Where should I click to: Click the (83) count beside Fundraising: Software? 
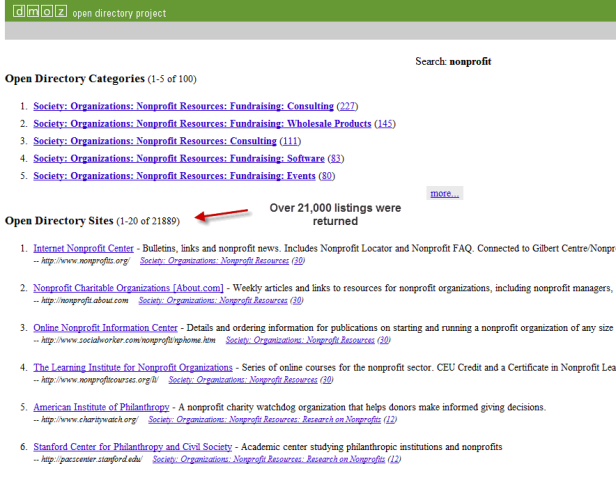[x=336, y=158]
